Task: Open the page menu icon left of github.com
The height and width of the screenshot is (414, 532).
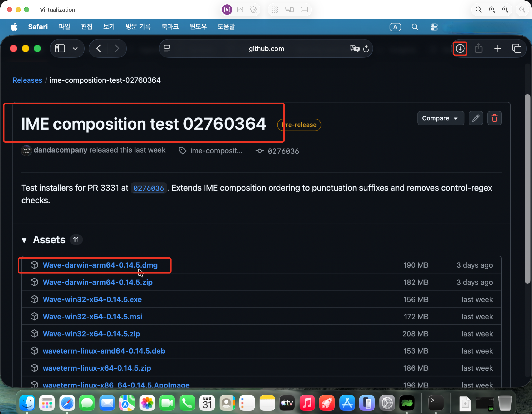Action: click(x=167, y=49)
